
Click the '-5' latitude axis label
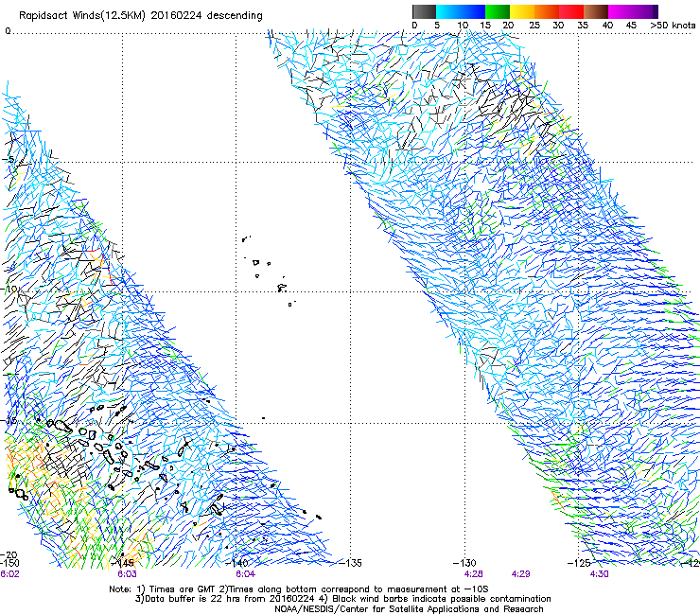click(9, 160)
